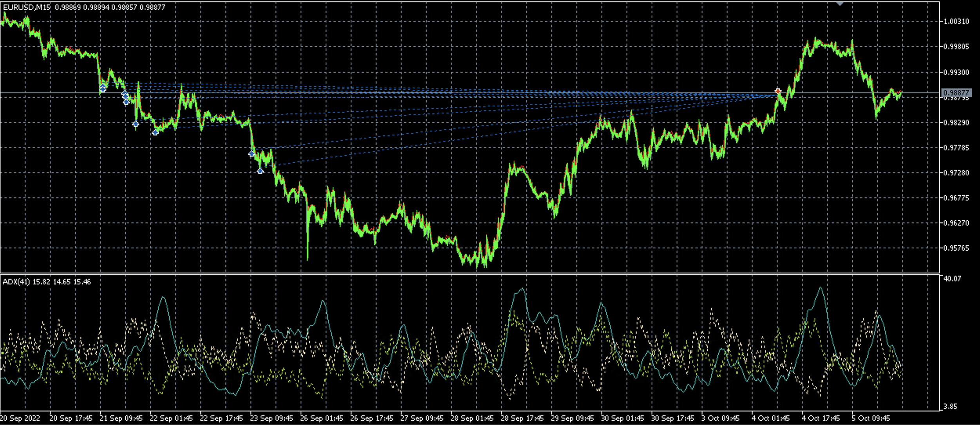Click the blue buy arrow near 0.97785 level
980x426 pixels.
[x=252, y=154]
